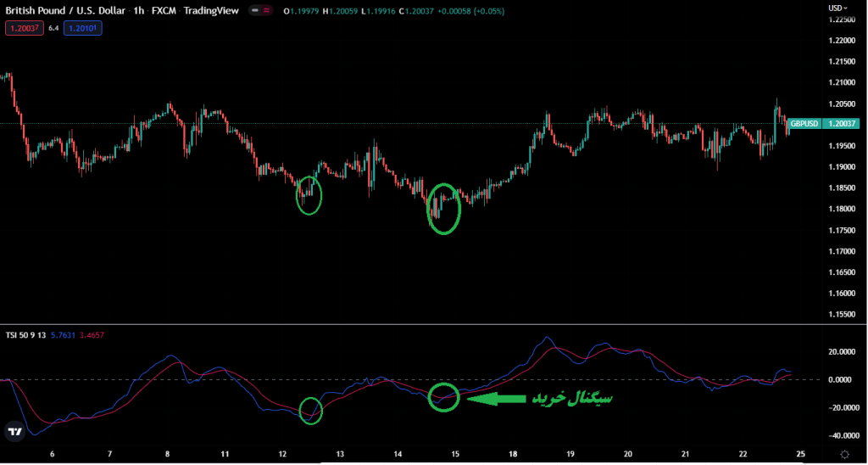Click the green circle on the TSI crossover near 15
The width and height of the screenshot is (868, 465).
(443, 396)
